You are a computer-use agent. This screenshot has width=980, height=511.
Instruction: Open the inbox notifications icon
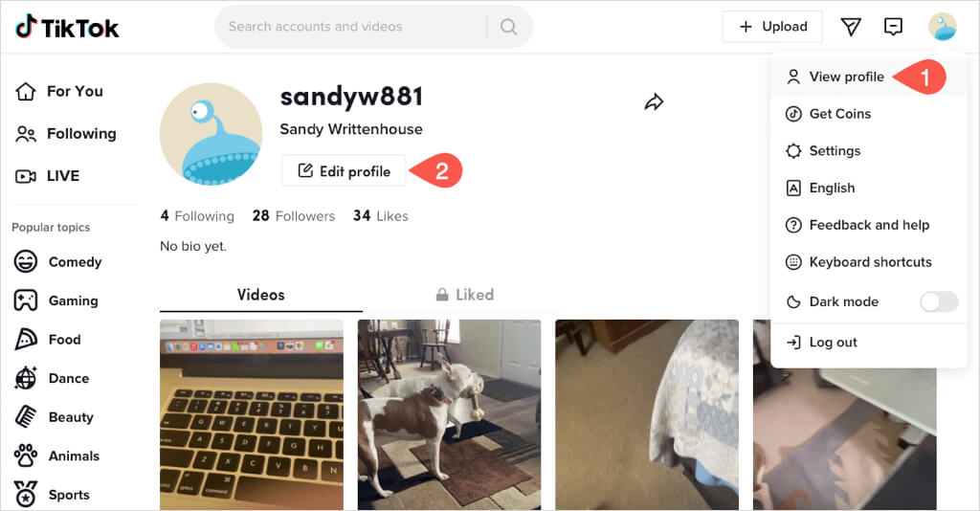pos(893,26)
